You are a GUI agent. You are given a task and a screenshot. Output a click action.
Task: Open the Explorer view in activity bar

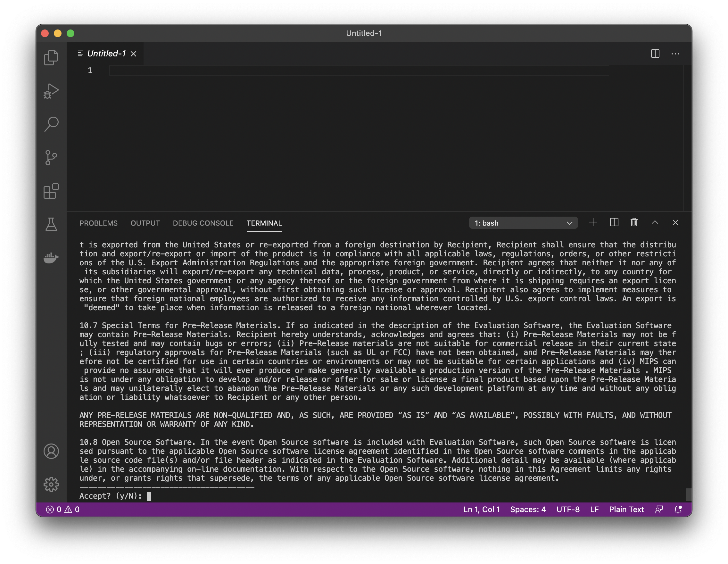pos(51,57)
